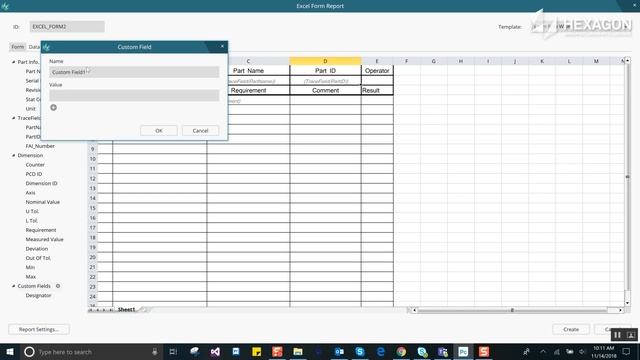640x360 pixels.
Task: Focus the Name field containing Custom Field1
Action: pos(134,72)
